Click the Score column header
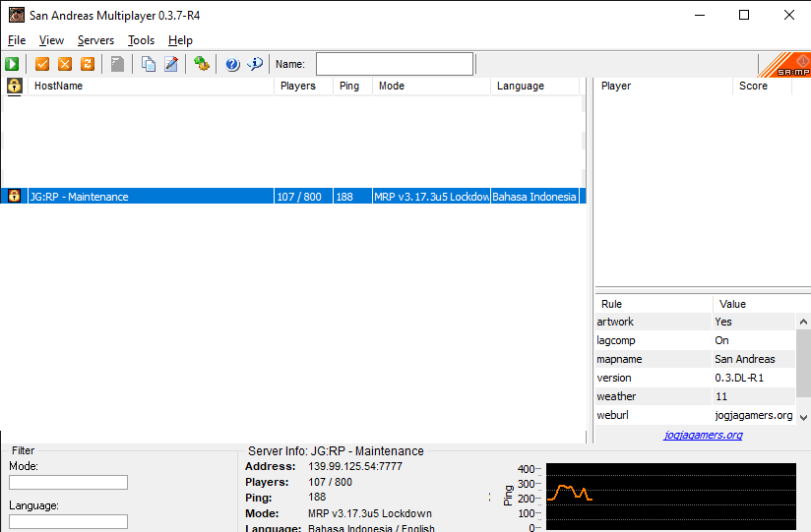Screen dimensions: 811x532 [763, 86]
